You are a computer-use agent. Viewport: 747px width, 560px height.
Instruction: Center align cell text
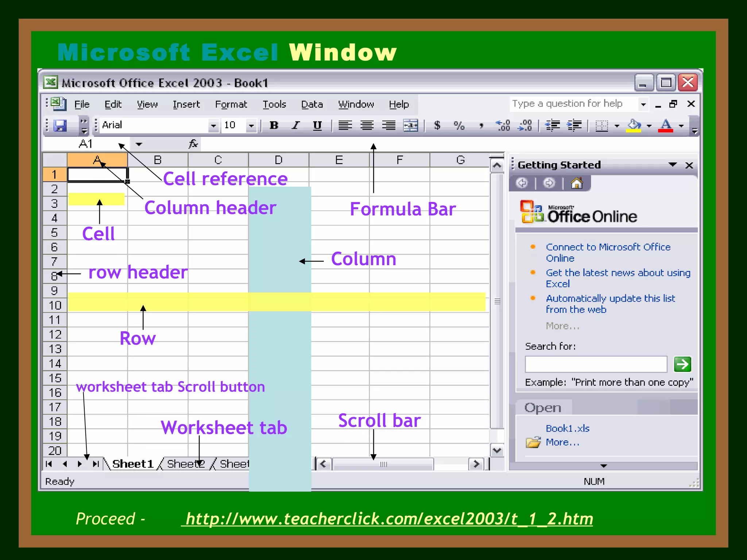367,125
